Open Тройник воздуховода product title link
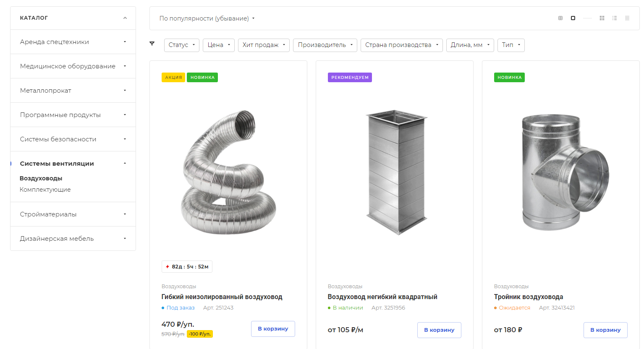 (x=529, y=297)
